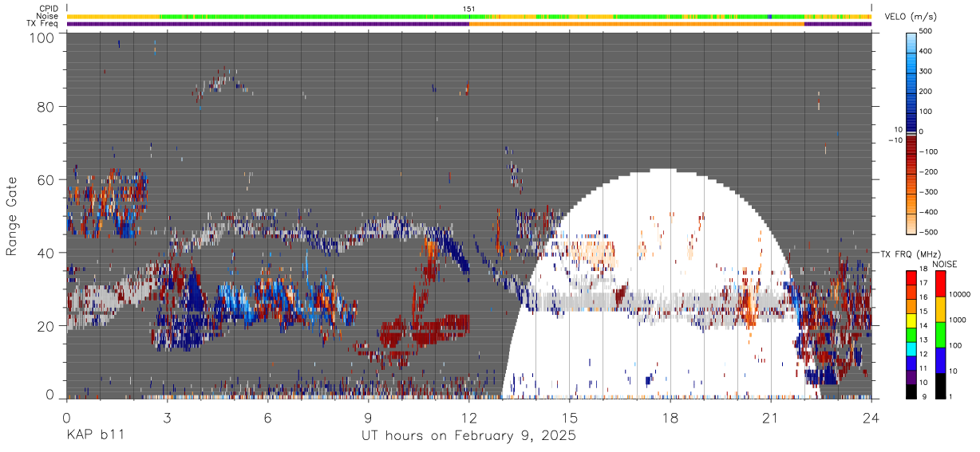Click noise legend label 1000

click(957, 320)
